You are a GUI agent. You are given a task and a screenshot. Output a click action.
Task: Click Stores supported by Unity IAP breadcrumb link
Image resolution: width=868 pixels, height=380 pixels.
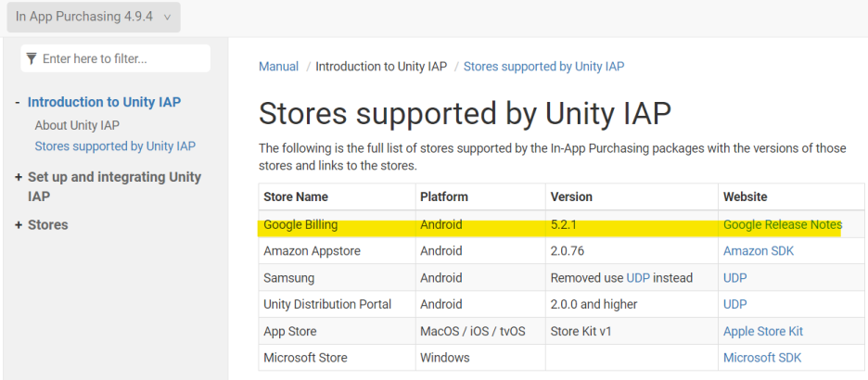[x=543, y=67]
